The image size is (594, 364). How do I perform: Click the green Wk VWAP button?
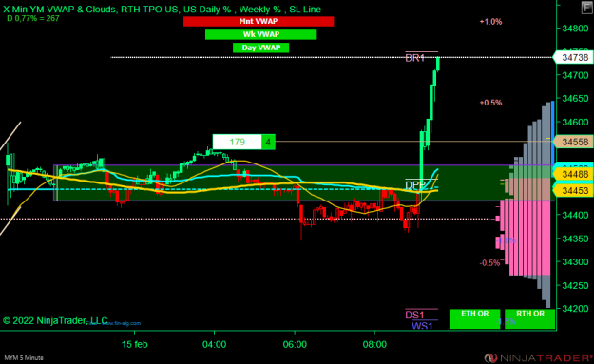261,34
